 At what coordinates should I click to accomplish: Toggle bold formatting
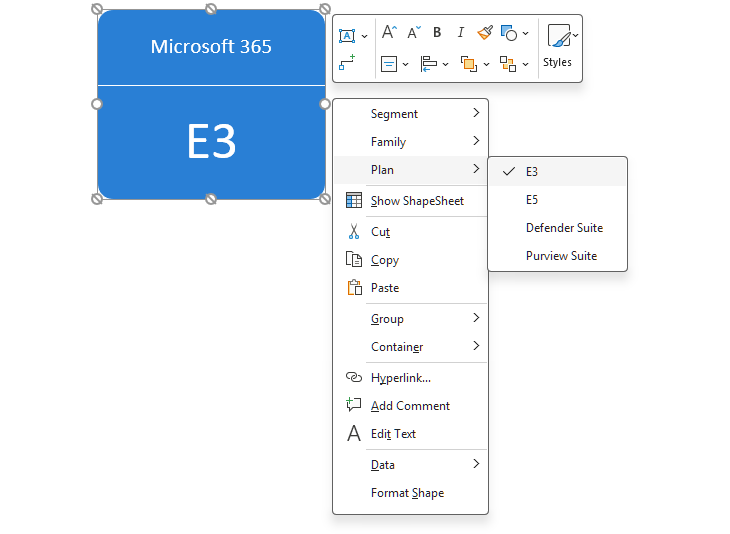click(437, 32)
